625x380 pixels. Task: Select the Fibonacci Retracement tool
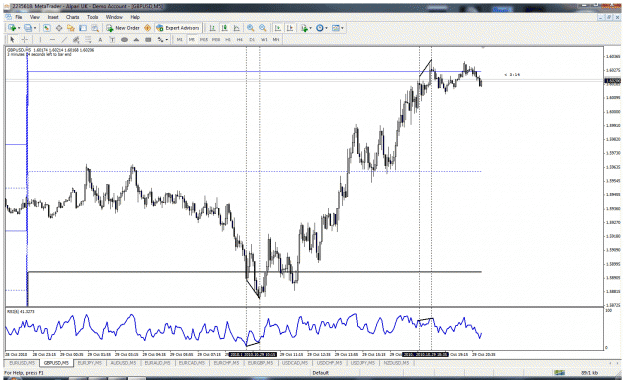tap(88, 39)
